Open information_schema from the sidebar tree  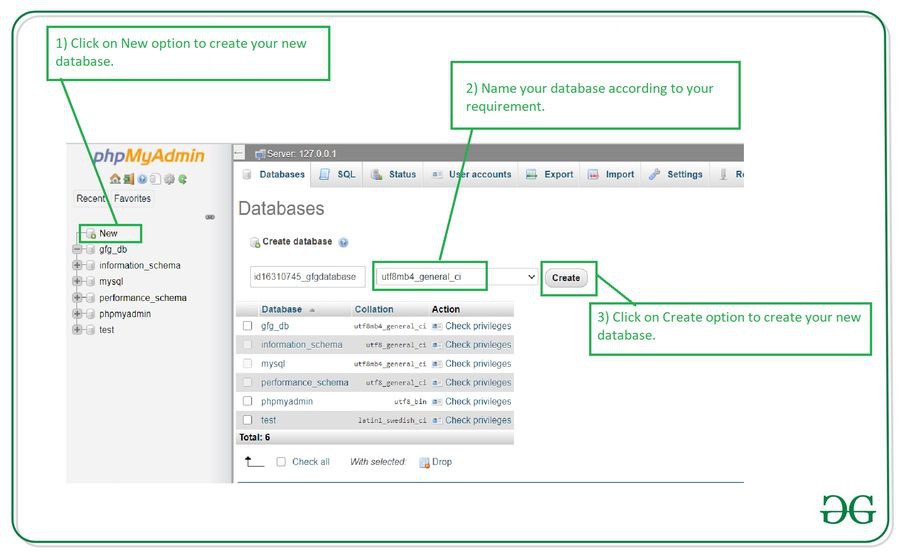(139, 265)
